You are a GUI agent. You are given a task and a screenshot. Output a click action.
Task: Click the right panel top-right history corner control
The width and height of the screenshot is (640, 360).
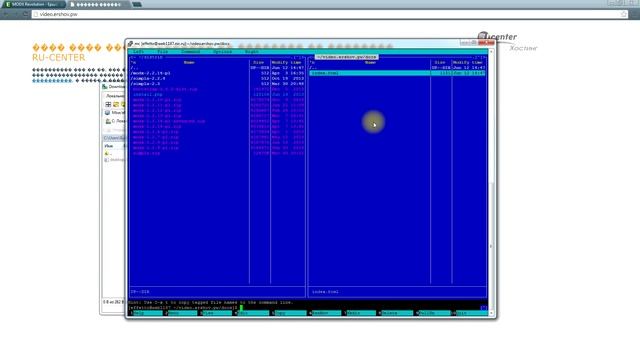479,58
